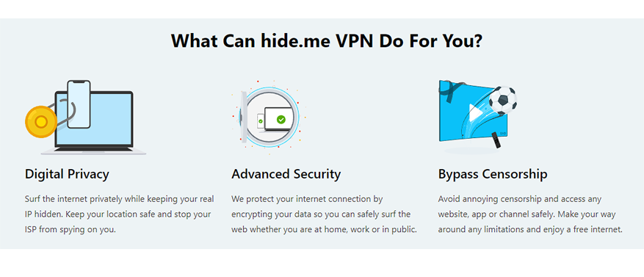Screen dimensions: 644x277
Task: Click the remote control below the TV
Action: [x=496, y=140]
